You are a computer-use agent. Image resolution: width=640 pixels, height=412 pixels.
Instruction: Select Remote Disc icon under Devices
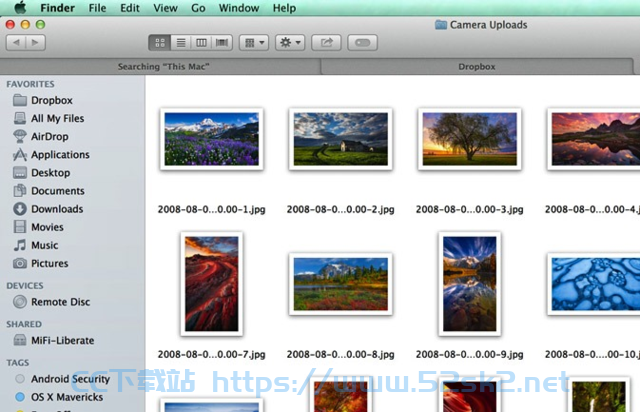[x=20, y=302]
